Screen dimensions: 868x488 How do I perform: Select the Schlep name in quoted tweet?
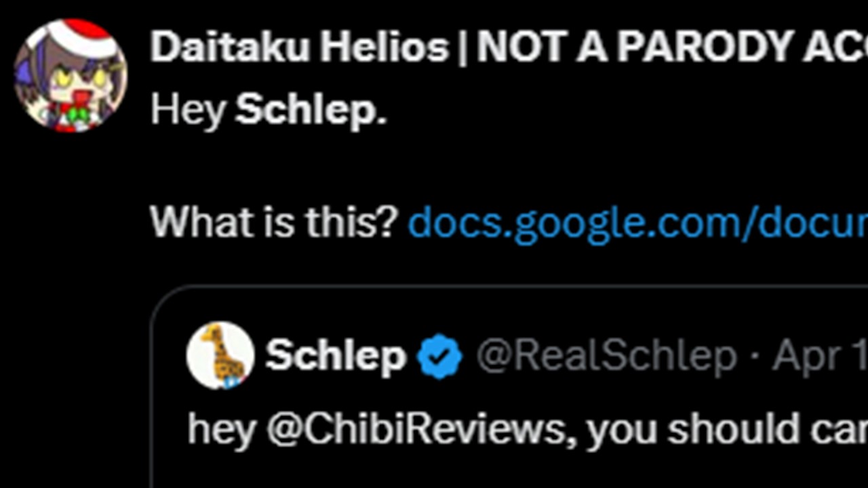click(336, 356)
